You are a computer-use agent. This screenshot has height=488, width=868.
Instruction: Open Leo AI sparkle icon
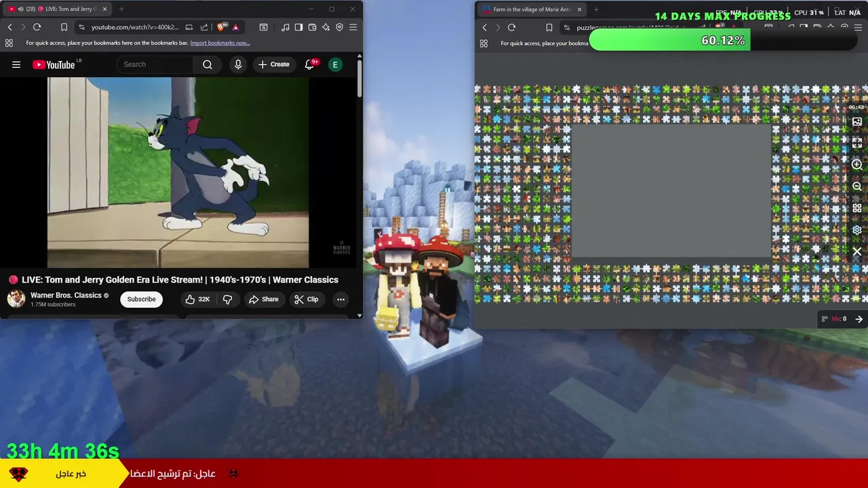point(325,27)
